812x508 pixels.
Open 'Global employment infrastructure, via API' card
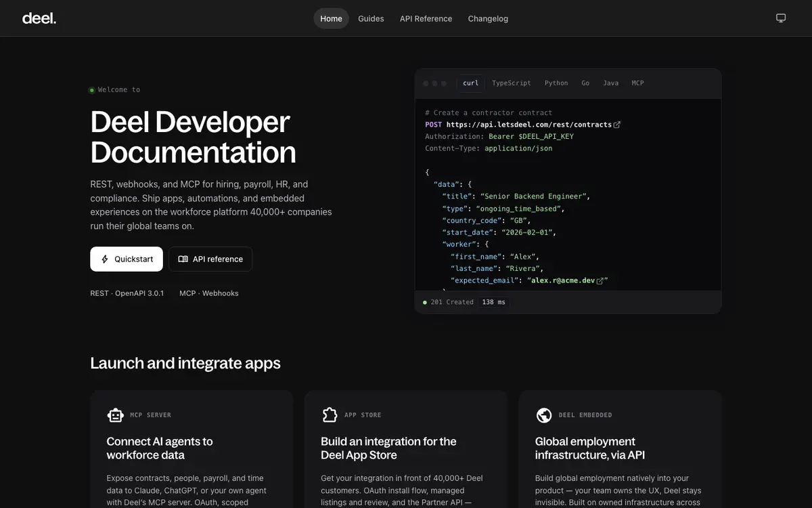621,449
